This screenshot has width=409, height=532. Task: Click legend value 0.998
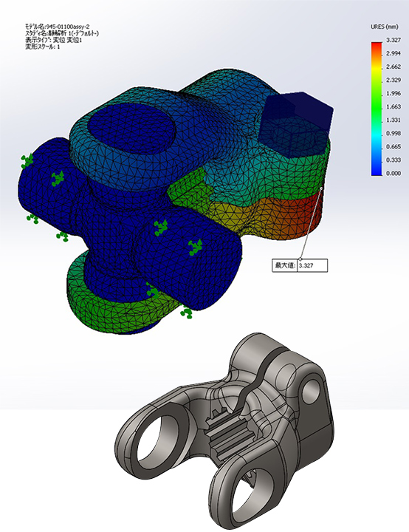pyautogui.click(x=393, y=133)
